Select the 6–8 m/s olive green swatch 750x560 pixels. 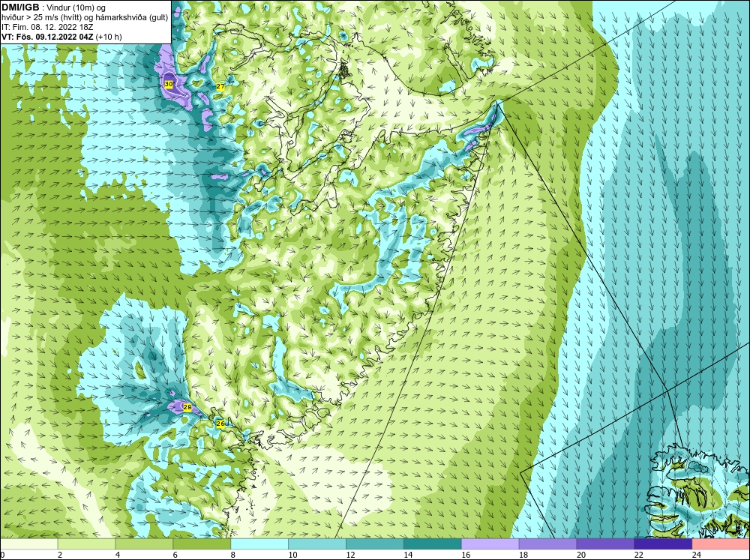(202, 544)
